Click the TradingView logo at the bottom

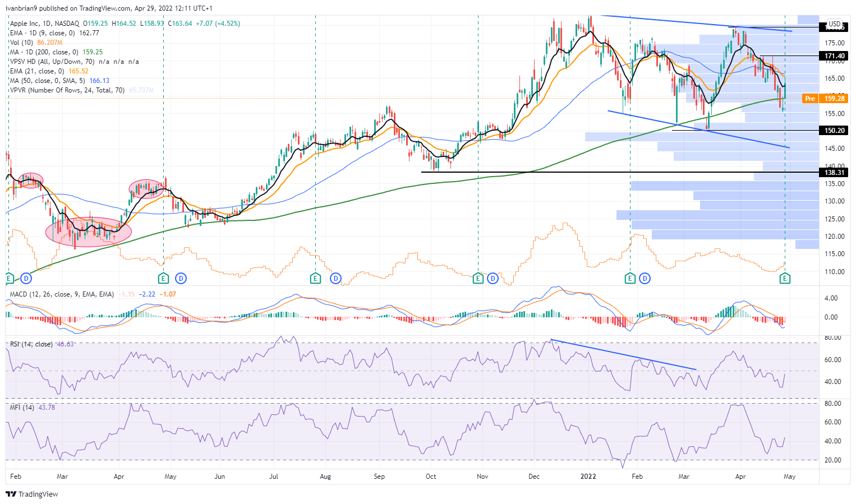[32, 494]
